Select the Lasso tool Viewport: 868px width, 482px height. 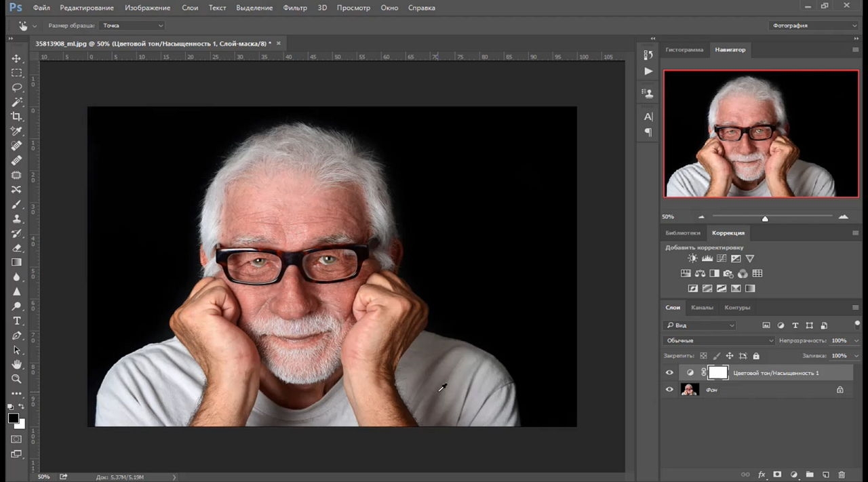(17, 87)
